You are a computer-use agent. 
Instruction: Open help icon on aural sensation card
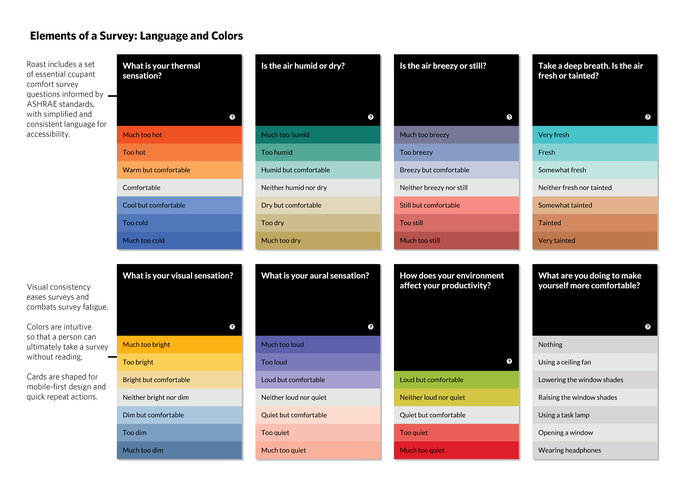click(371, 327)
